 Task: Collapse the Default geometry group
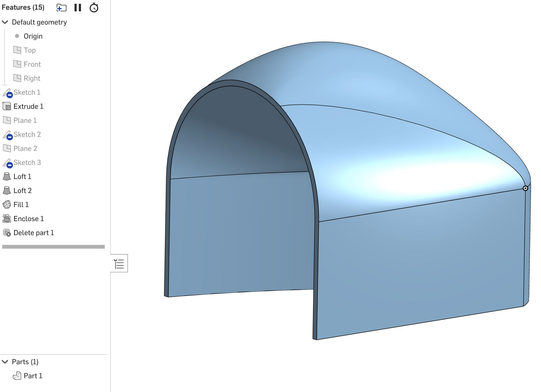(5, 22)
